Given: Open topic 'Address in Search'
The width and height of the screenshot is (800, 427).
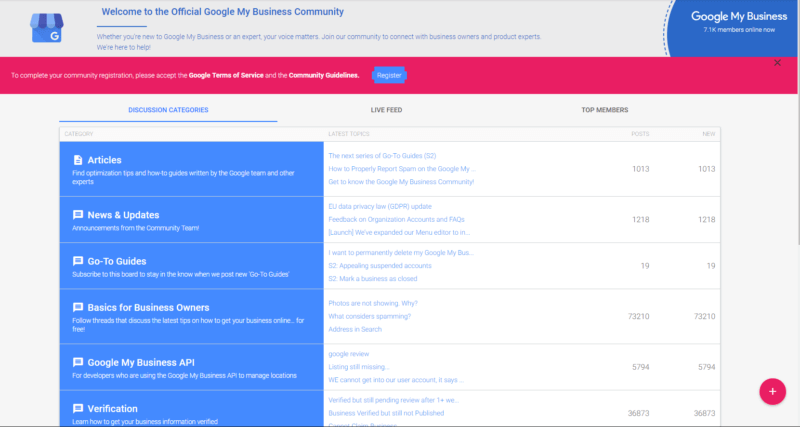Looking at the screenshot, I should click(x=355, y=330).
